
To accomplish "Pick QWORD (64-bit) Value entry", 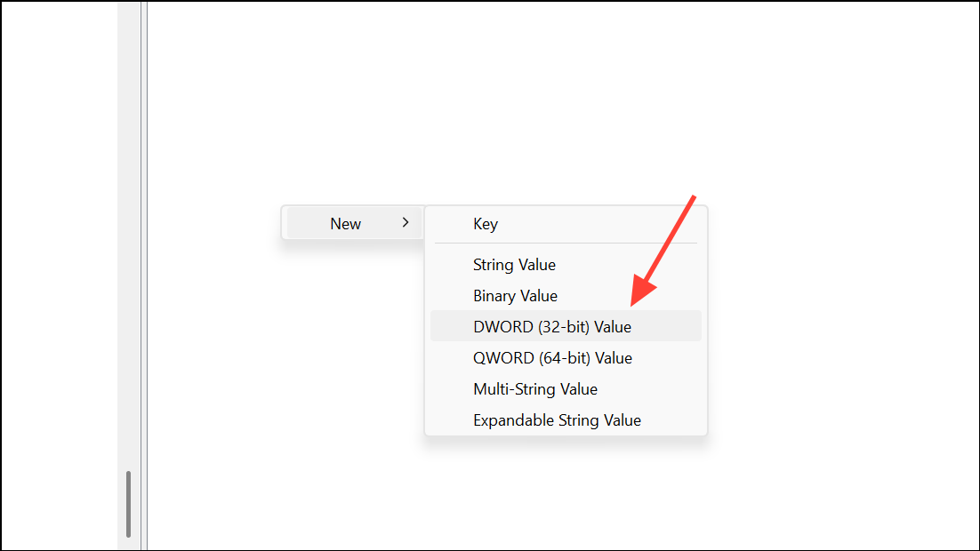I will 552,358.
